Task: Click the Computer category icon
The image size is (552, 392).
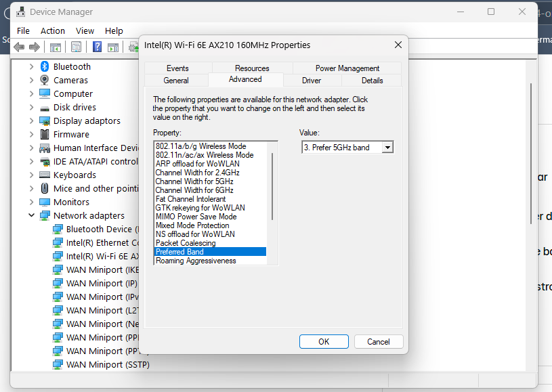Action: click(x=45, y=93)
